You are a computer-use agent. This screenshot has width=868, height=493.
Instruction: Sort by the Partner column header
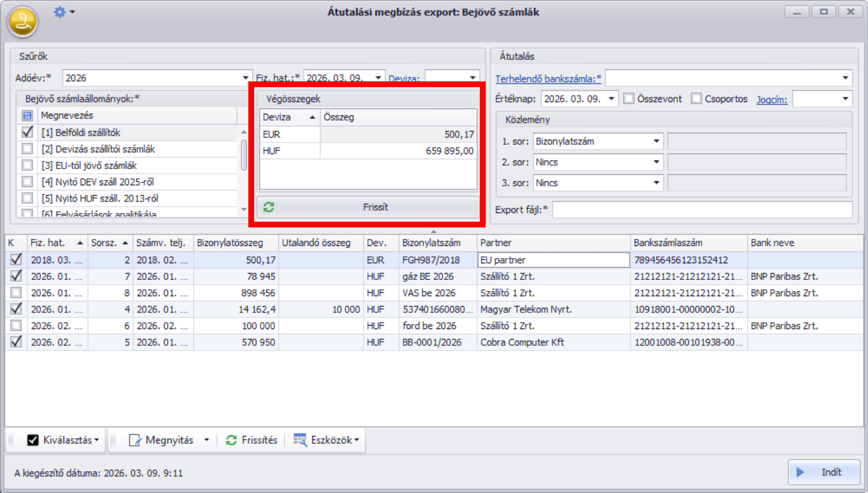click(x=553, y=243)
